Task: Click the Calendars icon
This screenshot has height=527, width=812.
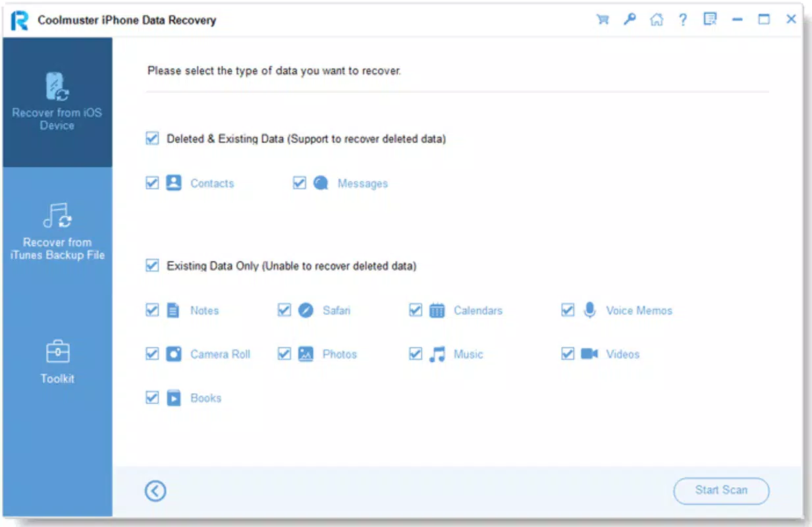Action: 437,310
